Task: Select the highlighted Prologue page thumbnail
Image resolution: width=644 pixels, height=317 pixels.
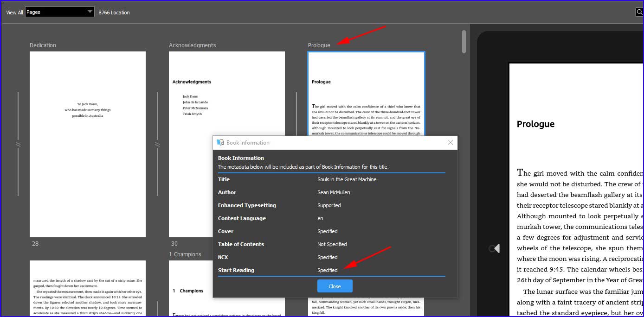Action: (x=366, y=93)
